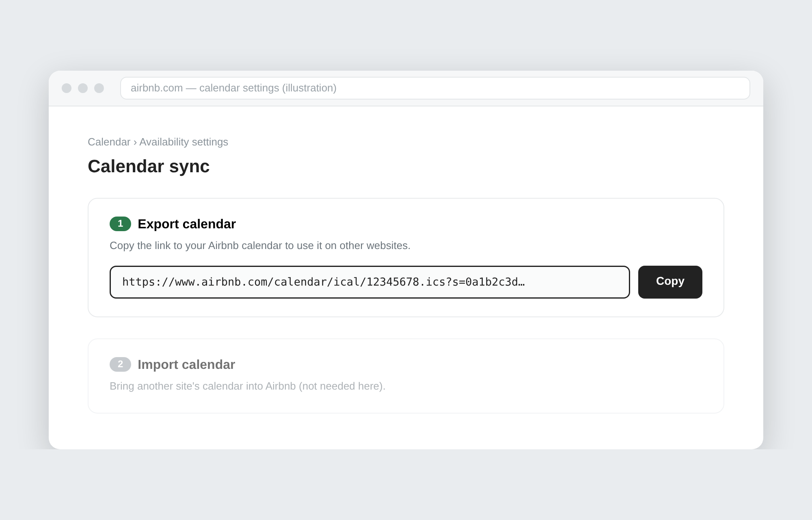Click the gray step 2 badge
The height and width of the screenshot is (520, 812).
[x=120, y=364]
